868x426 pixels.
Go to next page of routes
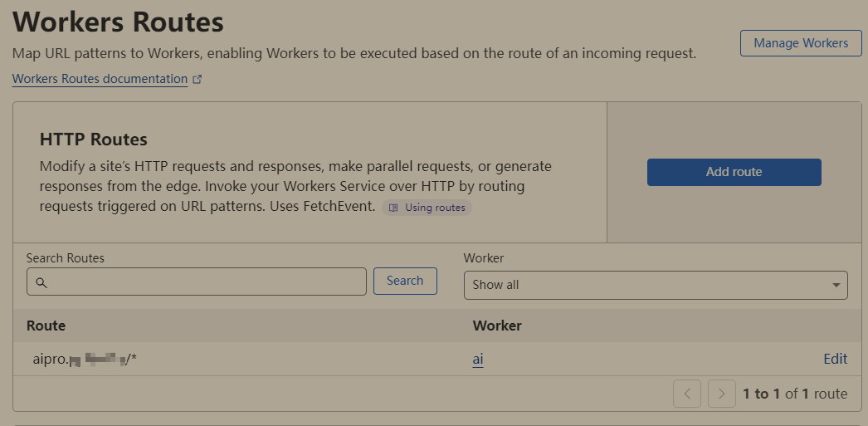point(722,394)
